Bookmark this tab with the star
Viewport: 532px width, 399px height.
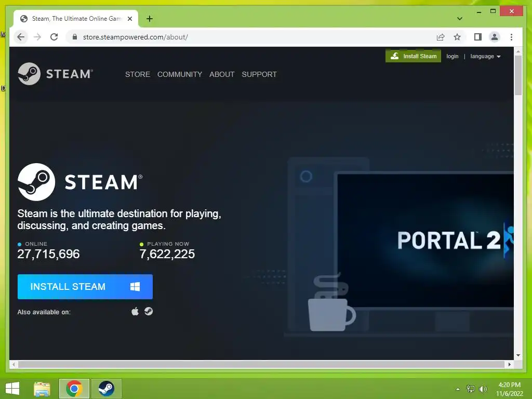(x=457, y=37)
